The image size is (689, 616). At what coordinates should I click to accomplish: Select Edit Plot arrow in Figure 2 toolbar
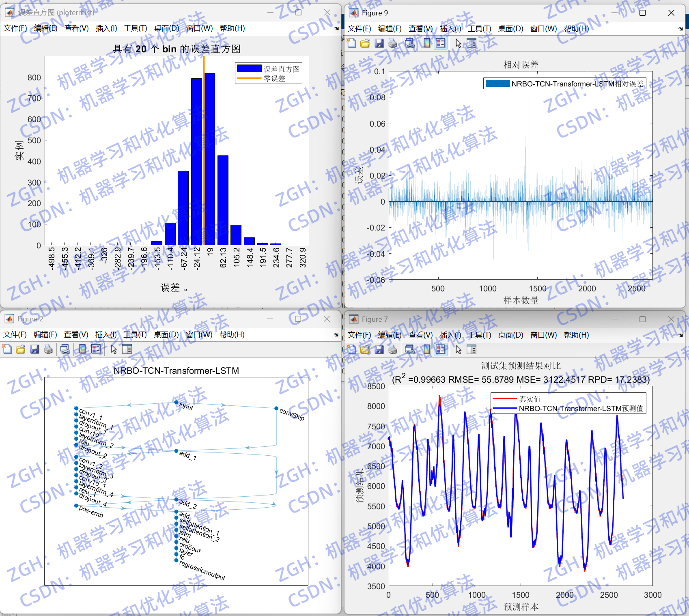point(114,349)
